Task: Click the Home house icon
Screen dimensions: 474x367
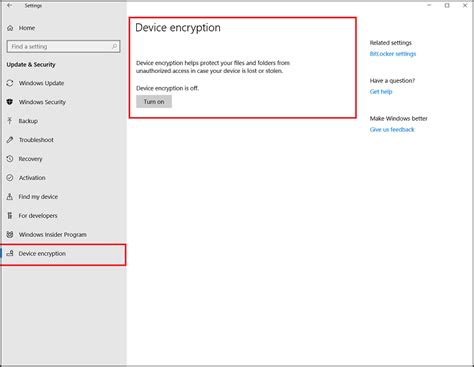Action: 10,28
